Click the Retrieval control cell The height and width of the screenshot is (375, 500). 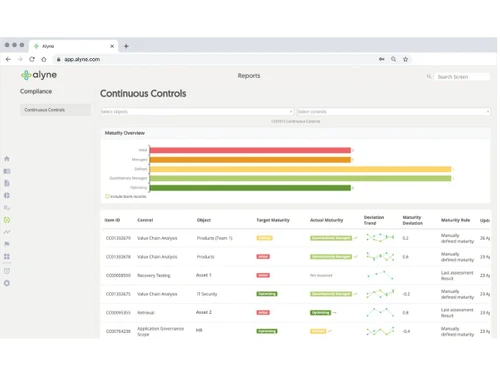click(x=146, y=313)
